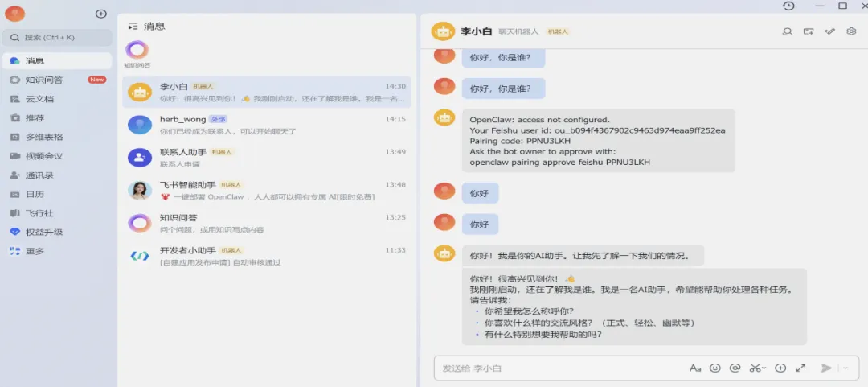This screenshot has height=387, width=868.
Task: Open the 开发者小助手 conversation
Action: 267,256
